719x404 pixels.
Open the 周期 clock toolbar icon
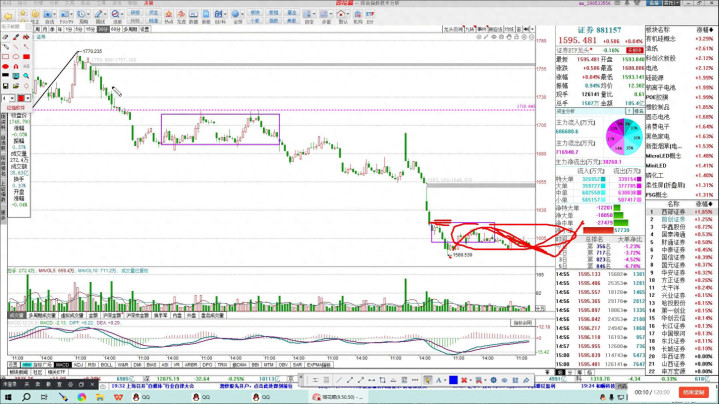coord(82,17)
